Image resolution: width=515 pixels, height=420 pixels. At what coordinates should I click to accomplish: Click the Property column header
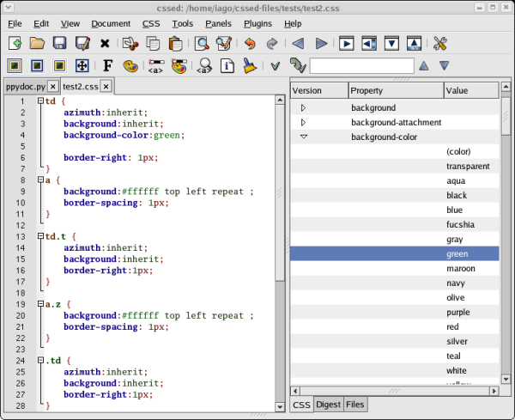point(396,90)
